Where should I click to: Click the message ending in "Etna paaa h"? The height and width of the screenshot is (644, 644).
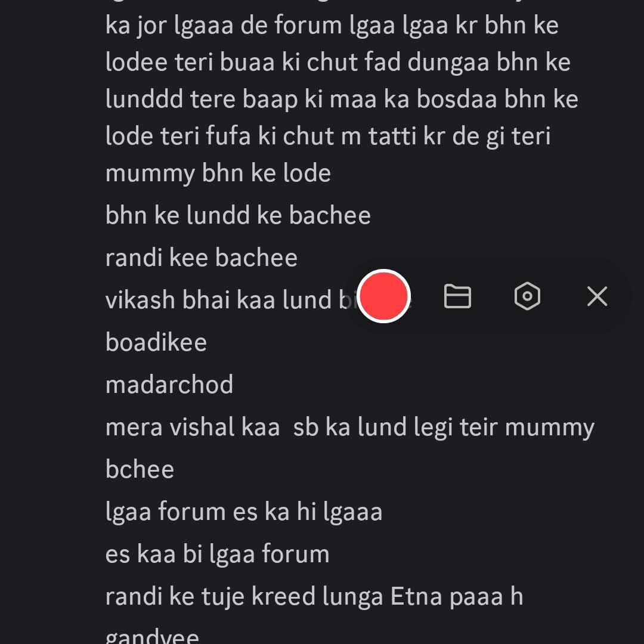(x=314, y=596)
